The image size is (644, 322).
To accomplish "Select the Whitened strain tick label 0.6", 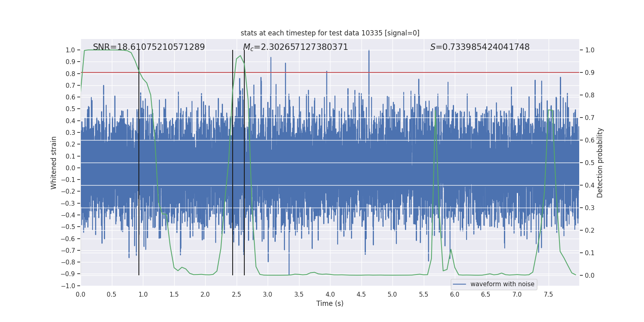I will (70, 97).
